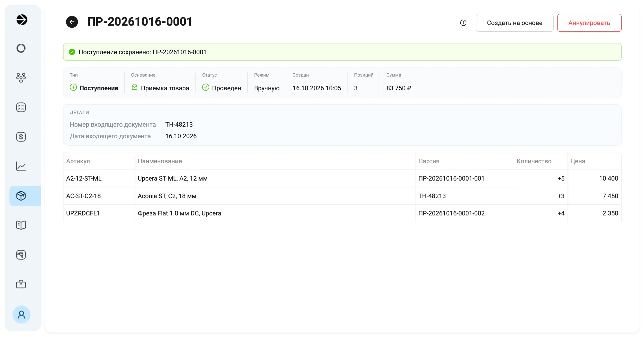This screenshot has height=337, width=644.
Task: Open the briefcase icon in sidebar
Action: (21, 284)
